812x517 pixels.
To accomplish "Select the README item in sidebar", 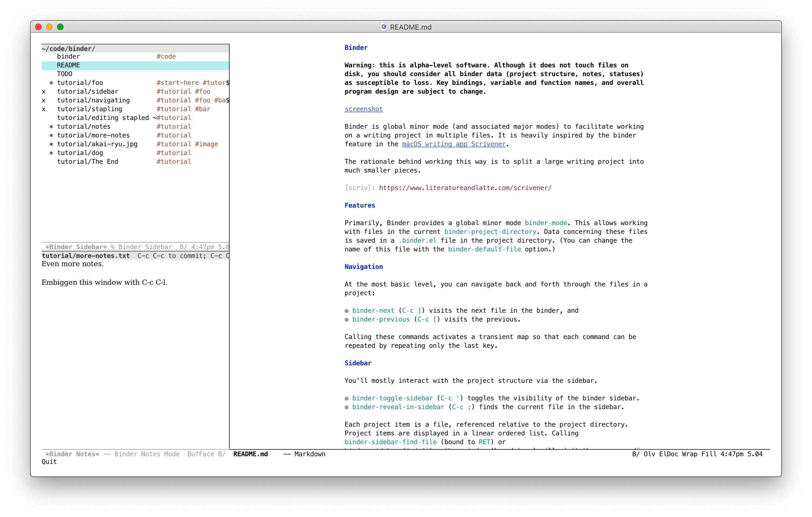I will pyautogui.click(x=135, y=65).
